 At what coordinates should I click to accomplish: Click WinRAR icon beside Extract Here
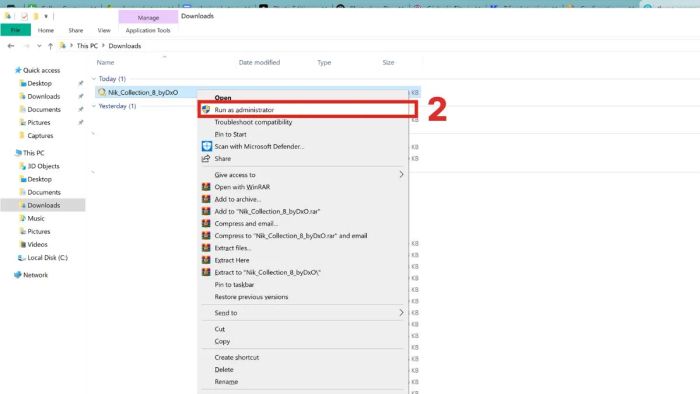[206, 260]
